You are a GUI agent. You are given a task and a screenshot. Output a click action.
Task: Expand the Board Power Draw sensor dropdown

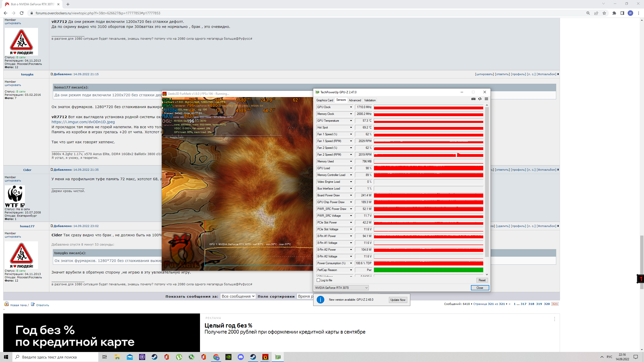351,195
